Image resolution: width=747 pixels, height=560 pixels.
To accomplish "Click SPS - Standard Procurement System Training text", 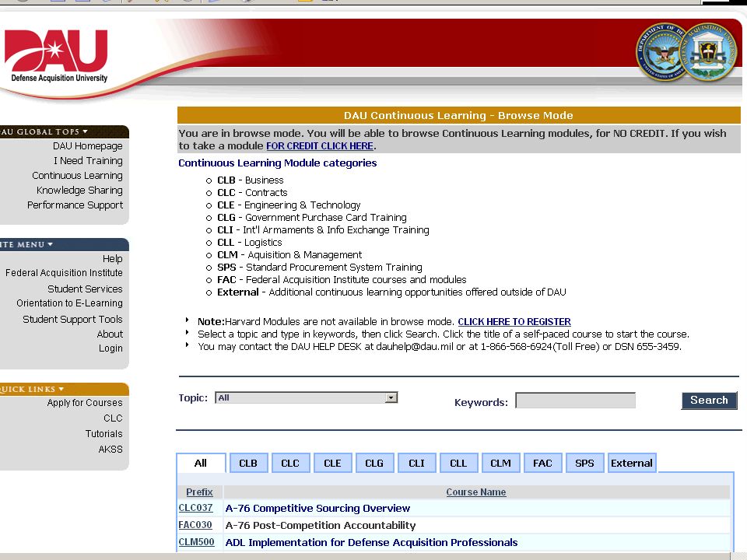I will click(x=320, y=267).
